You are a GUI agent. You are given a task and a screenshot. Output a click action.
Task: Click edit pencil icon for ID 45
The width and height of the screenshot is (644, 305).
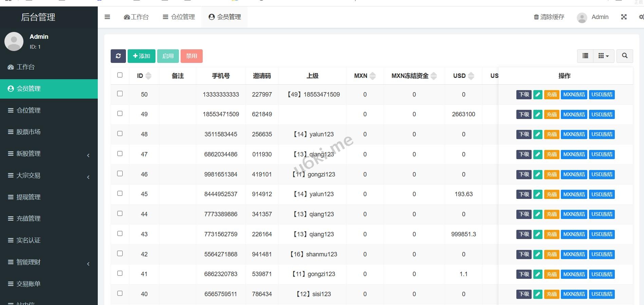538,194
